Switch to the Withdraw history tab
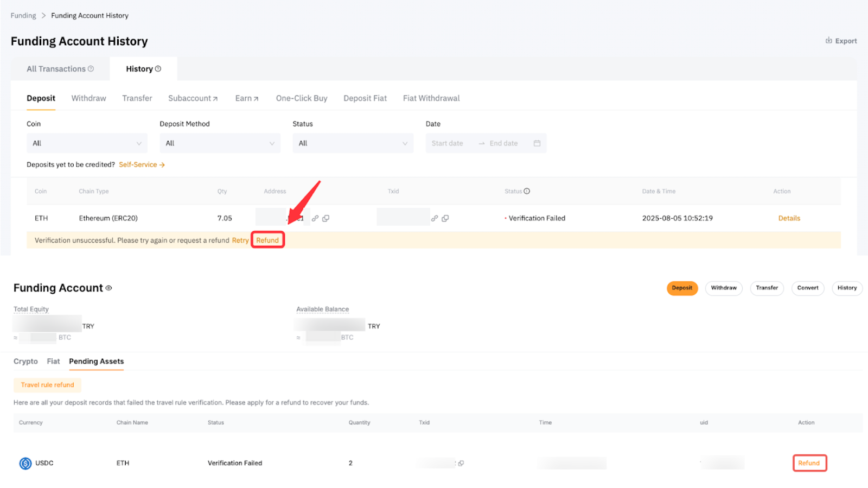868x488 pixels. 88,98
